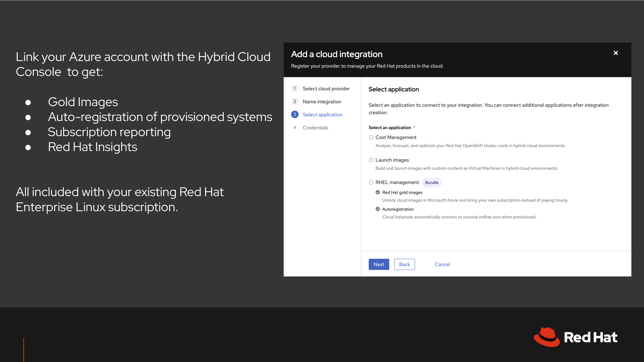Click the Autoregistration label
This screenshot has height=362, width=644.
[398, 209]
